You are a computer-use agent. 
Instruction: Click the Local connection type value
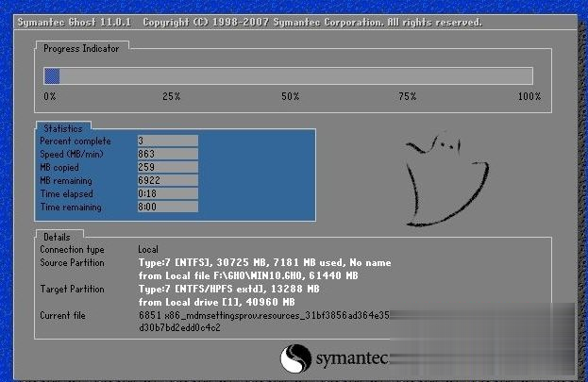148,249
